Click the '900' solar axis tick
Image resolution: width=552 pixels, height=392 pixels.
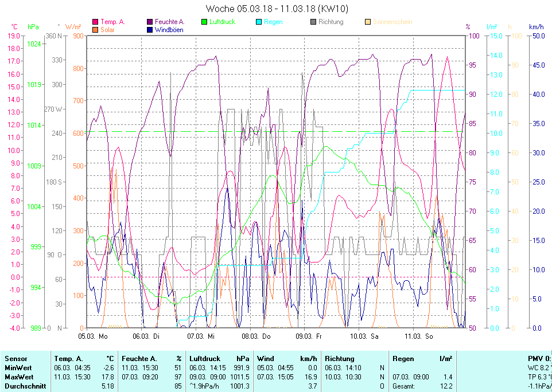coord(79,36)
